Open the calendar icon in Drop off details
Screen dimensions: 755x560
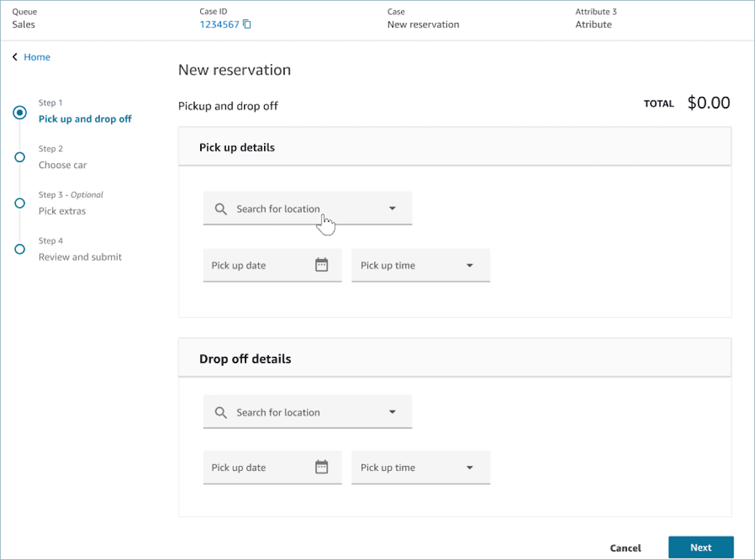point(322,467)
